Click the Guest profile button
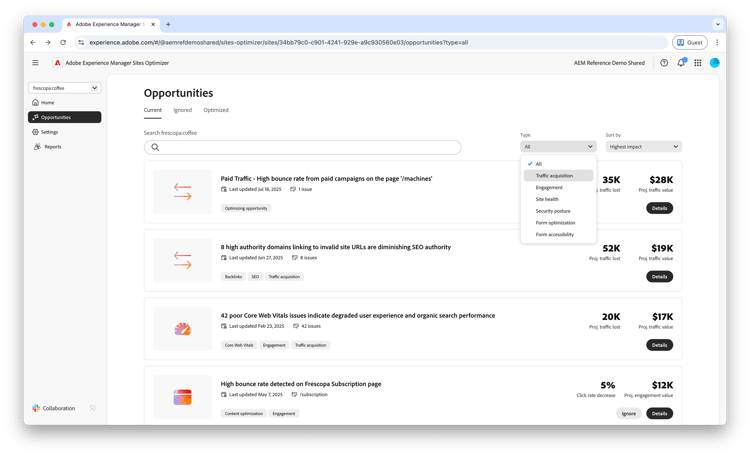Image resolution: width=750 pixels, height=456 pixels. pos(690,43)
